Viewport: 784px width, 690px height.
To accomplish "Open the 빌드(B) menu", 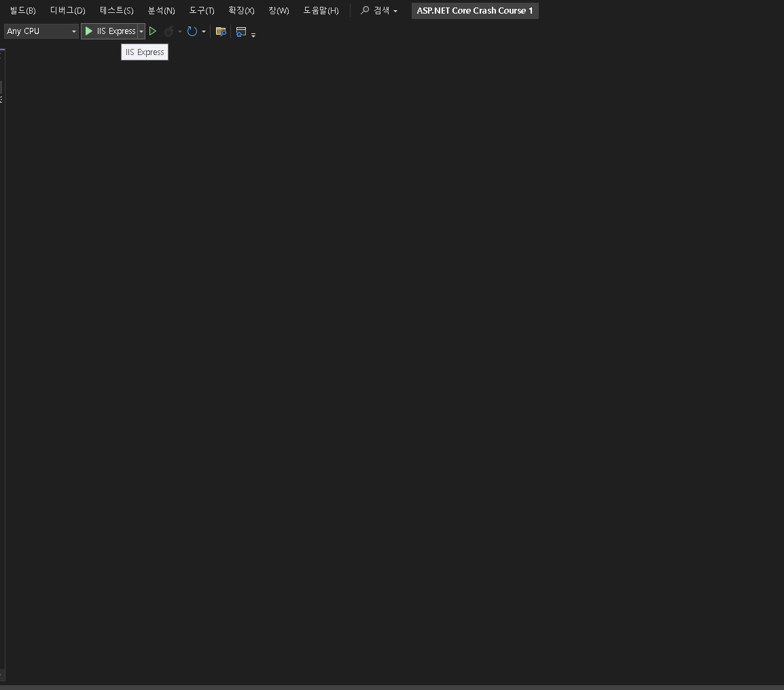I will point(22,10).
